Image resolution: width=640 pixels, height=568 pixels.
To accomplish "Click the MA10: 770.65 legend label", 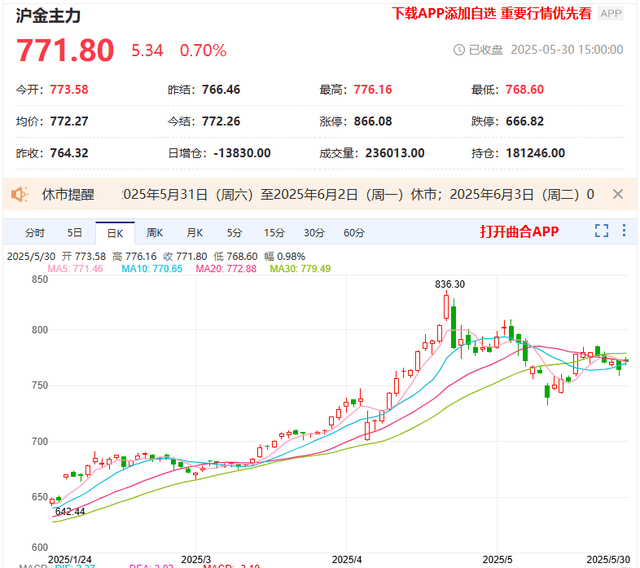I will tap(152, 268).
